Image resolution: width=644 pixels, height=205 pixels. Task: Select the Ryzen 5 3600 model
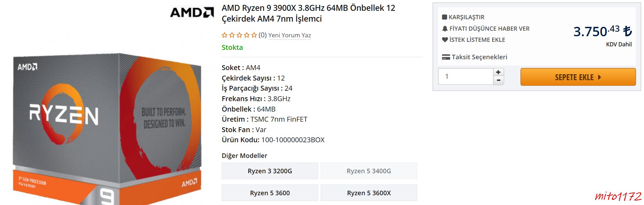[270, 193]
